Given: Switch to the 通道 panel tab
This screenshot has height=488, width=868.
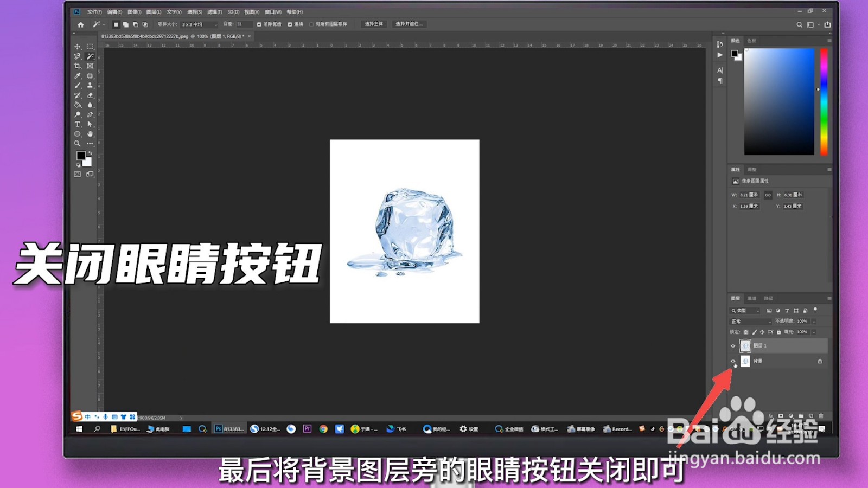Looking at the screenshot, I should pos(752,298).
